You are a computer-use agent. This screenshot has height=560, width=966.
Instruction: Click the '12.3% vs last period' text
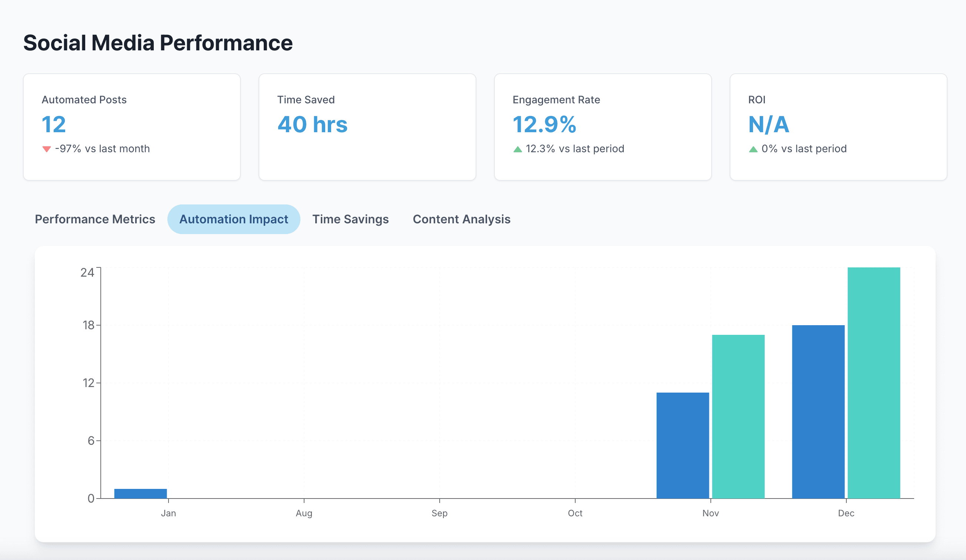click(x=575, y=149)
